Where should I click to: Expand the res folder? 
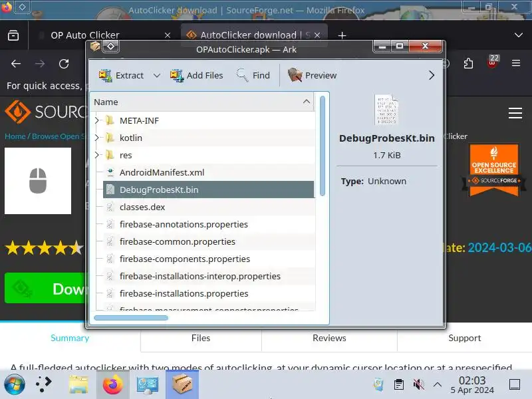pyautogui.click(x=96, y=155)
